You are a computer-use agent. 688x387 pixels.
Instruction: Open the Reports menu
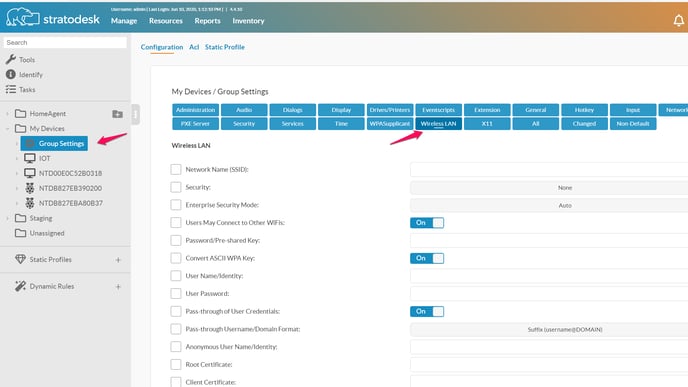(208, 21)
